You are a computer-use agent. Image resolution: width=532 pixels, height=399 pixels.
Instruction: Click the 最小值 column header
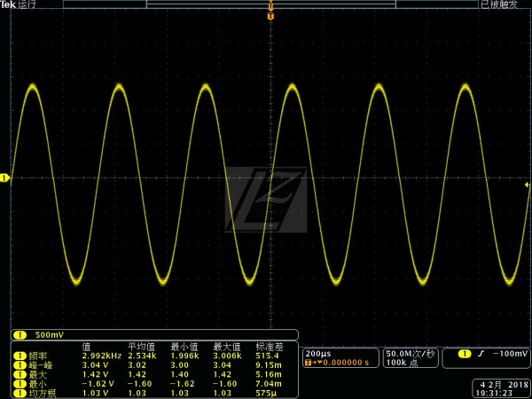184,347
